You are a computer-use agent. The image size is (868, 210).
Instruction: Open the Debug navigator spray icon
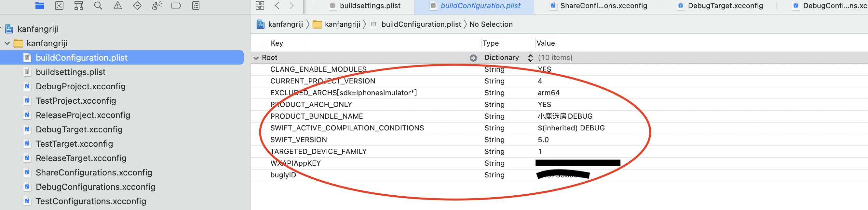point(157,6)
